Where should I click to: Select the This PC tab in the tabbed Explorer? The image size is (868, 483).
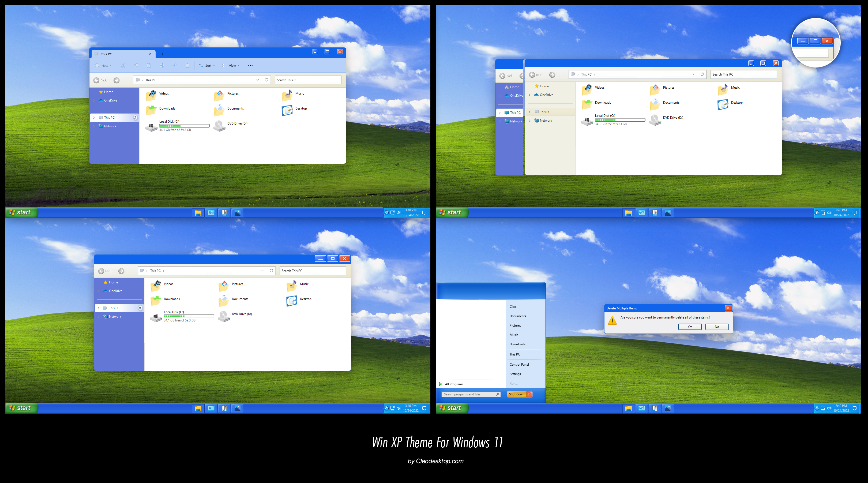pos(123,54)
